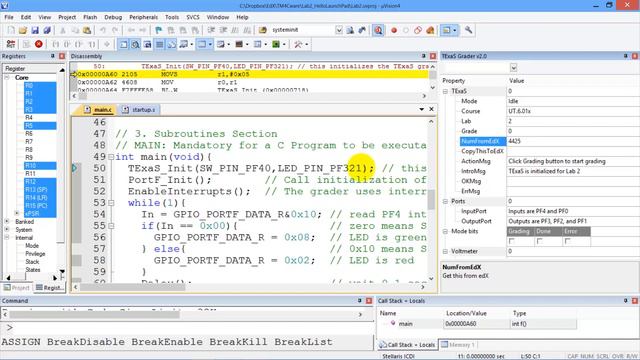The height and width of the screenshot is (360, 640).
Task: Toggle a bookmark with the blue flag icon
Action: point(158,30)
